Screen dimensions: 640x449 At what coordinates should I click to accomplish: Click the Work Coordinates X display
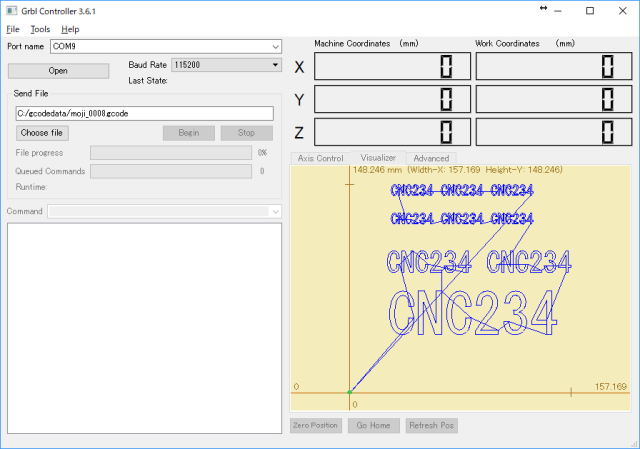[554, 66]
